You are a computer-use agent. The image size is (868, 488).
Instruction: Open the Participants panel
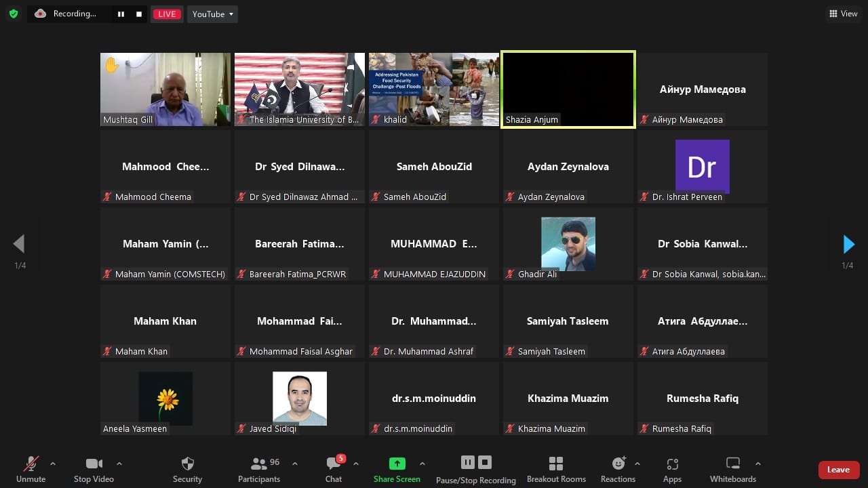[x=258, y=469]
